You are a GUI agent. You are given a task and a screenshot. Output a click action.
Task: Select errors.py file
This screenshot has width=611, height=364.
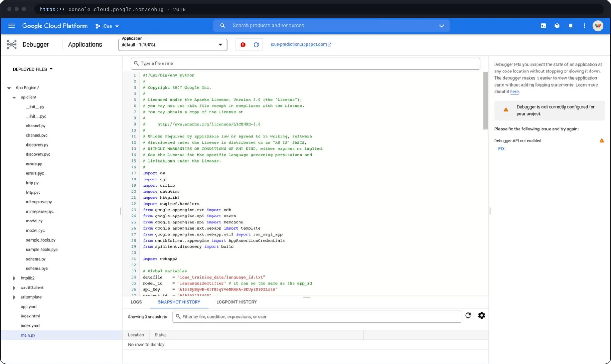point(34,164)
